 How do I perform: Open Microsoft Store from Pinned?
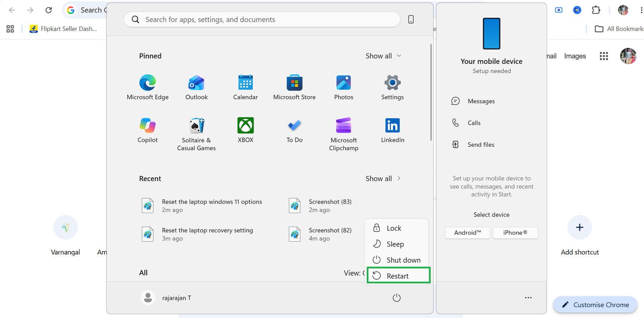294,87
